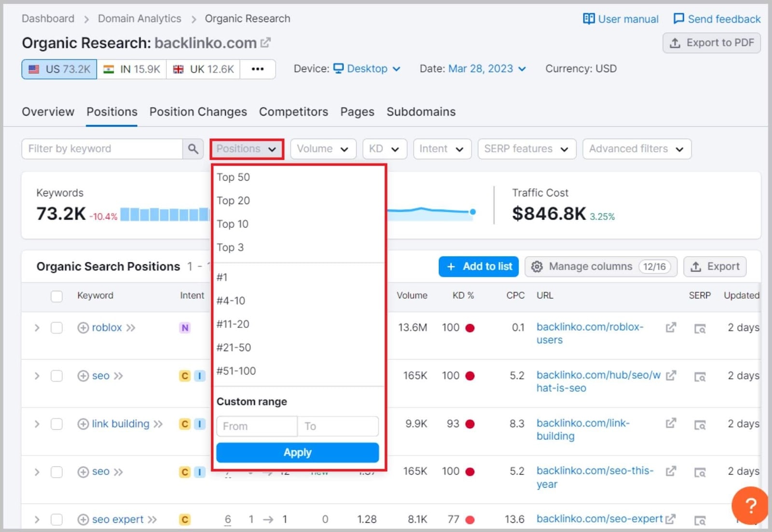View SERP snapshot for seo expert row

700,520
